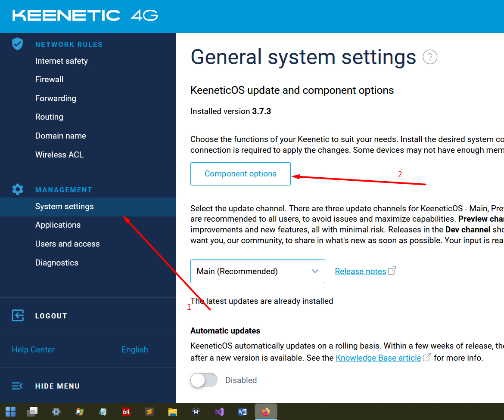Launch Visual Studio from the taskbar
The image size is (504, 420).
[219, 412]
